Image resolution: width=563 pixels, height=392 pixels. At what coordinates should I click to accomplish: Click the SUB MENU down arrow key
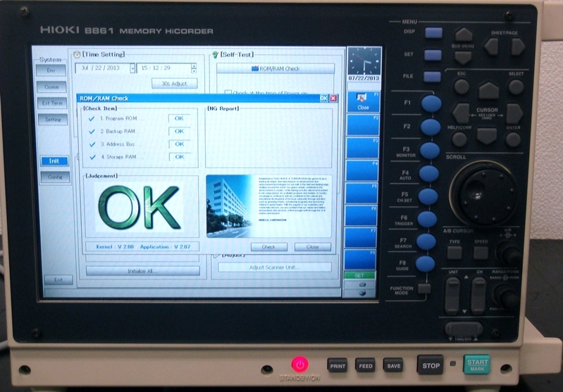(x=463, y=58)
